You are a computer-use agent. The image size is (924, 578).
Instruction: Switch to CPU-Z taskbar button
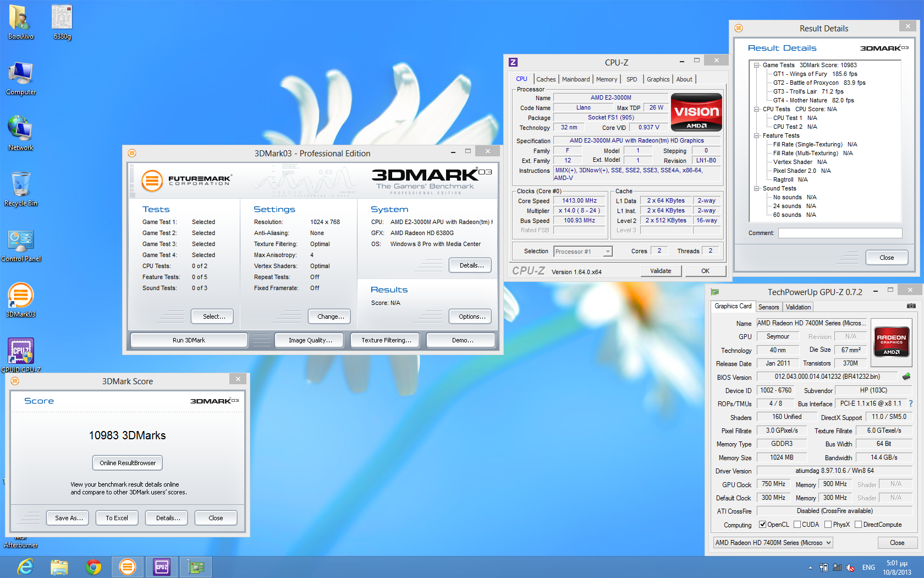point(162,566)
